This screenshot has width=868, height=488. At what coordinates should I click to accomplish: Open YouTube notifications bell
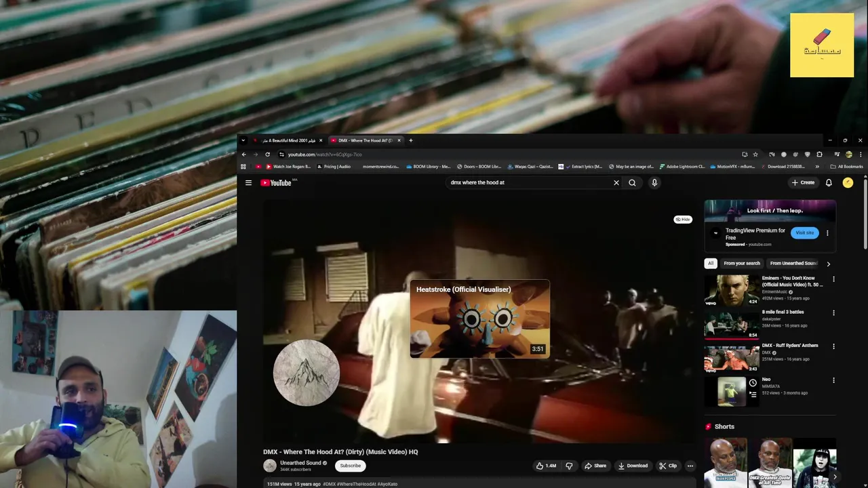829,182
